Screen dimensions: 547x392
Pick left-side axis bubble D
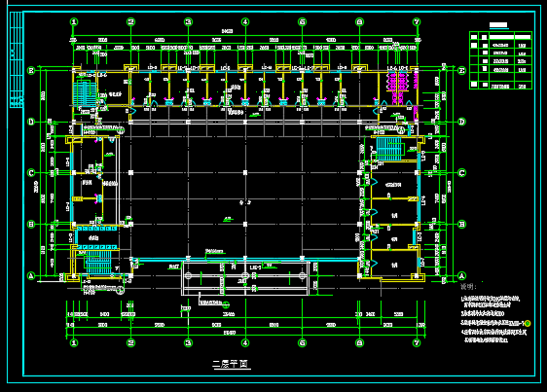point(31,122)
